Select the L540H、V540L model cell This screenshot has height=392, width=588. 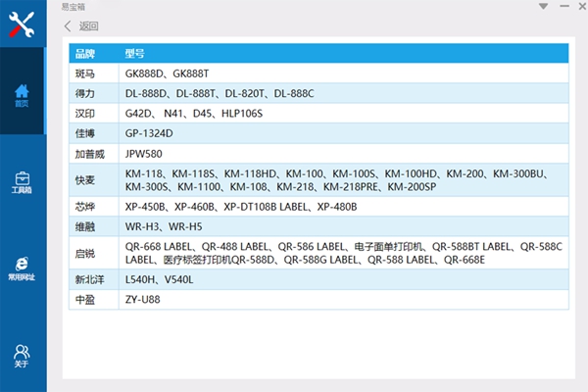[x=344, y=279]
